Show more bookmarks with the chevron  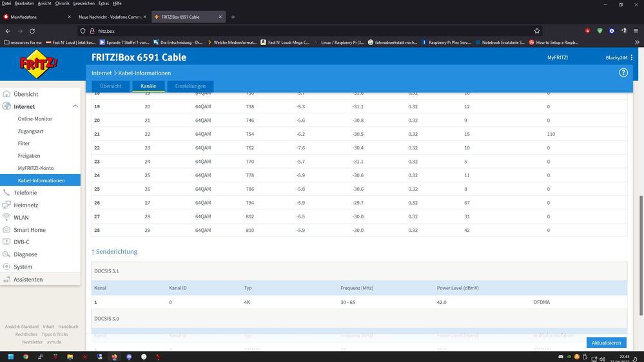click(637, 43)
